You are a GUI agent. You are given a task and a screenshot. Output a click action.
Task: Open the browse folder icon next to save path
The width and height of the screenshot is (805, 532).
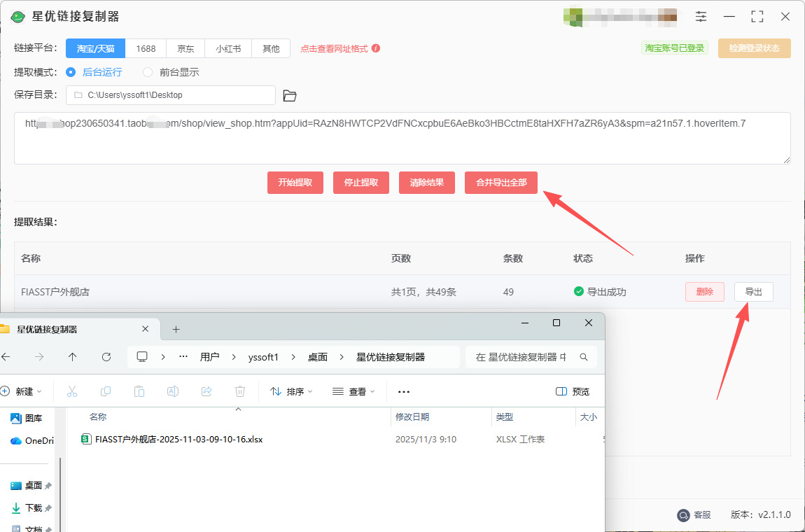point(290,95)
